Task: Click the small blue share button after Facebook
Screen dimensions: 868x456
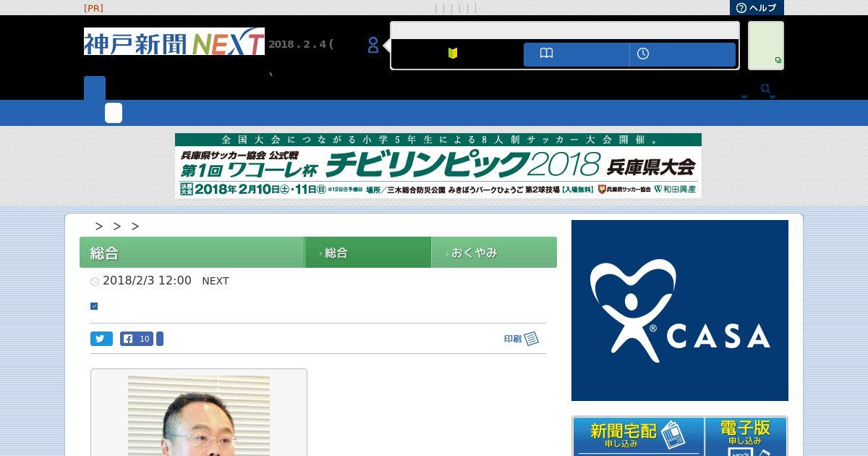Action: click(160, 339)
